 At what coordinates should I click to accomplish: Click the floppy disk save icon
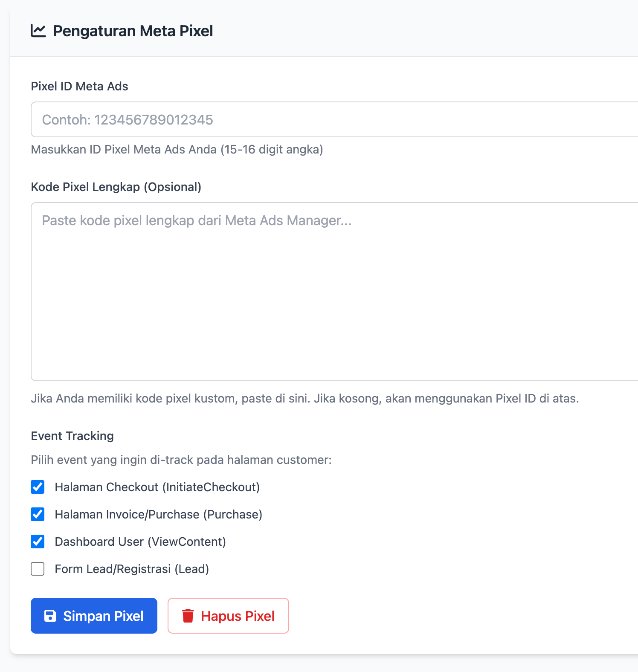point(50,616)
